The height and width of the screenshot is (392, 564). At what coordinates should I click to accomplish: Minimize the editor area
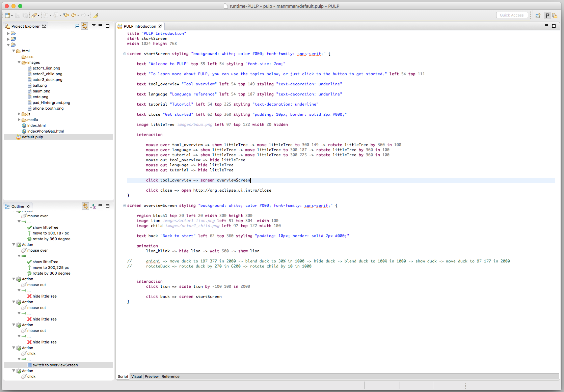pyautogui.click(x=546, y=26)
